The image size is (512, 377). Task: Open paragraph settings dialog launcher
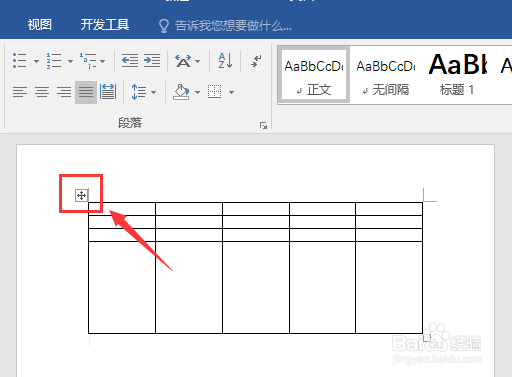click(x=263, y=125)
